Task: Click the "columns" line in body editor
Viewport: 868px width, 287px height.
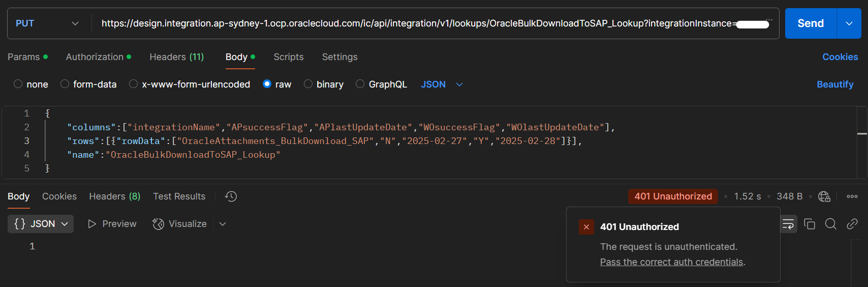Action: pos(341,127)
